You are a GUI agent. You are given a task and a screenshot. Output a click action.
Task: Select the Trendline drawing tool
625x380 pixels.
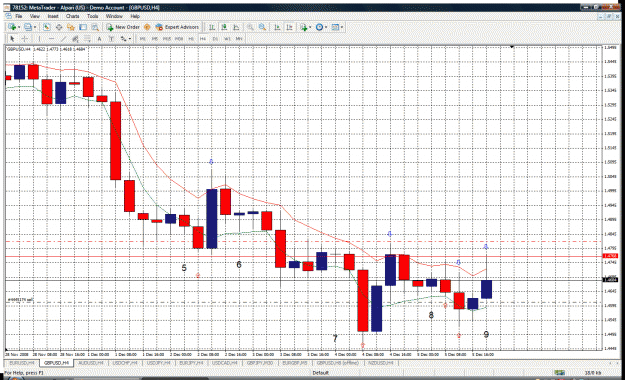point(63,39)
